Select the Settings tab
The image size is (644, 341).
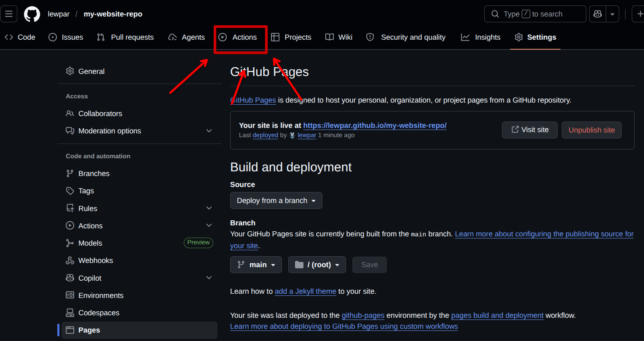535,37
